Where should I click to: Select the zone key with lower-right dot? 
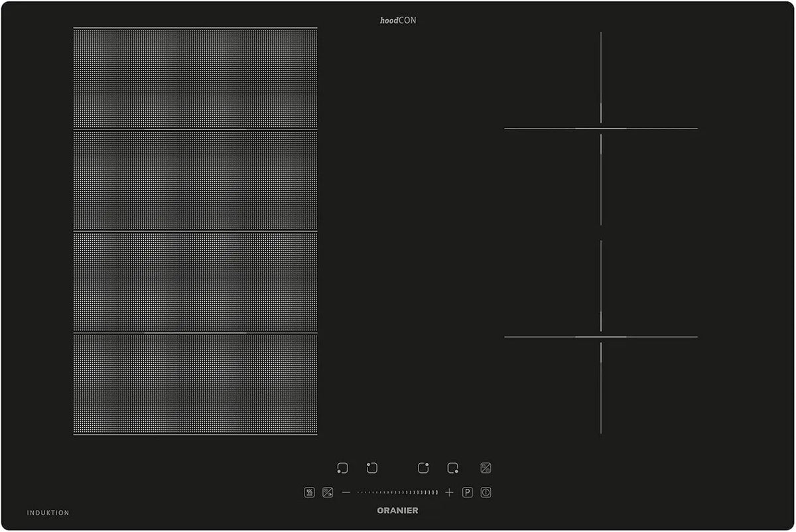(x=452, y=468)
